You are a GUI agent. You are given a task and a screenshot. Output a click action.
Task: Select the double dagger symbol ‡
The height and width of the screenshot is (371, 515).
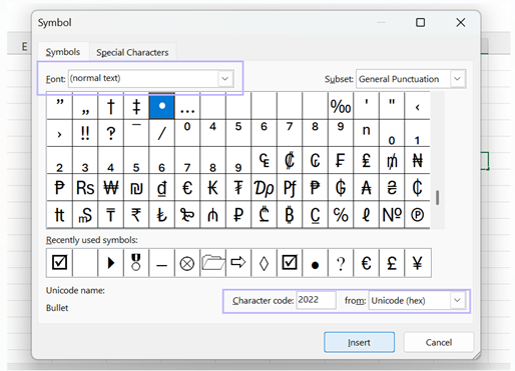pyautogui.click(x=136, y=106)
